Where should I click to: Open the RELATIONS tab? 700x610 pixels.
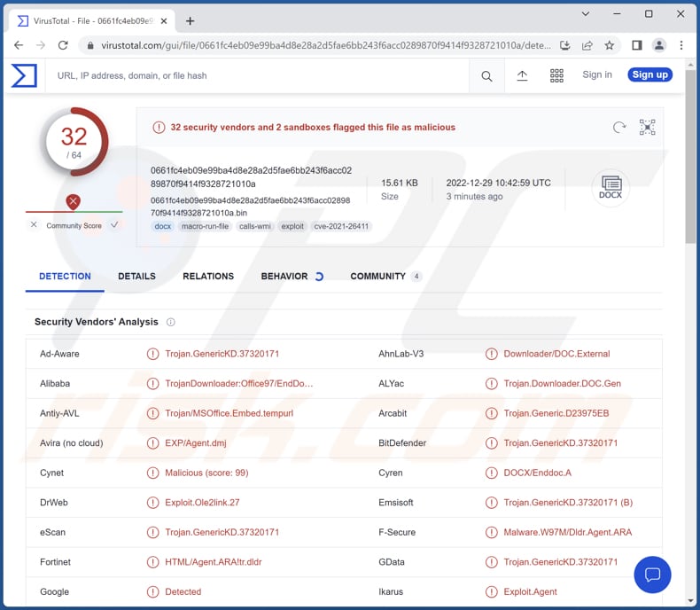[x=208, y=277]
